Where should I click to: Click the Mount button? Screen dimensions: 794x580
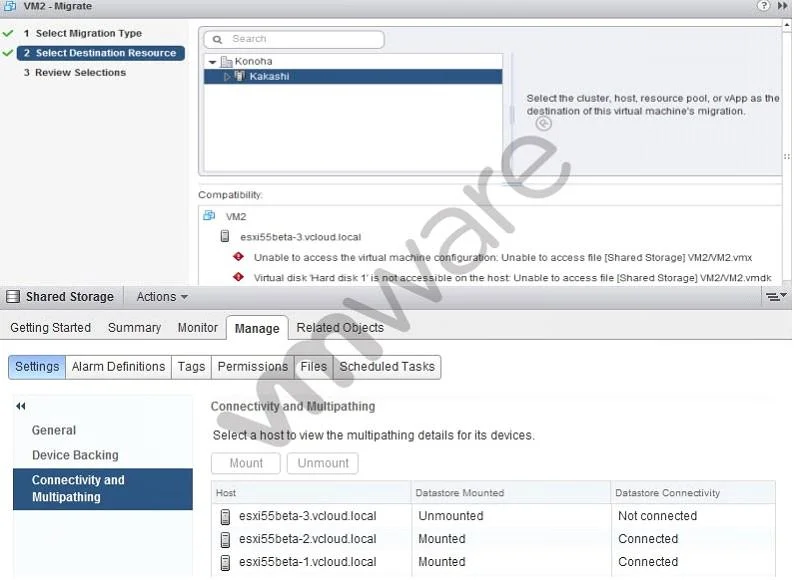(x=246, y=463)
